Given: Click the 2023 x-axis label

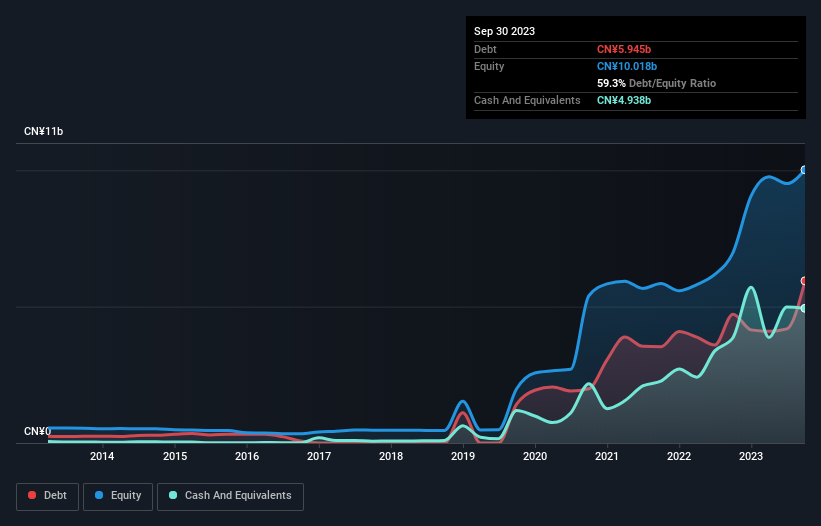Looking at the screenshot, I should tap(751, 456).
